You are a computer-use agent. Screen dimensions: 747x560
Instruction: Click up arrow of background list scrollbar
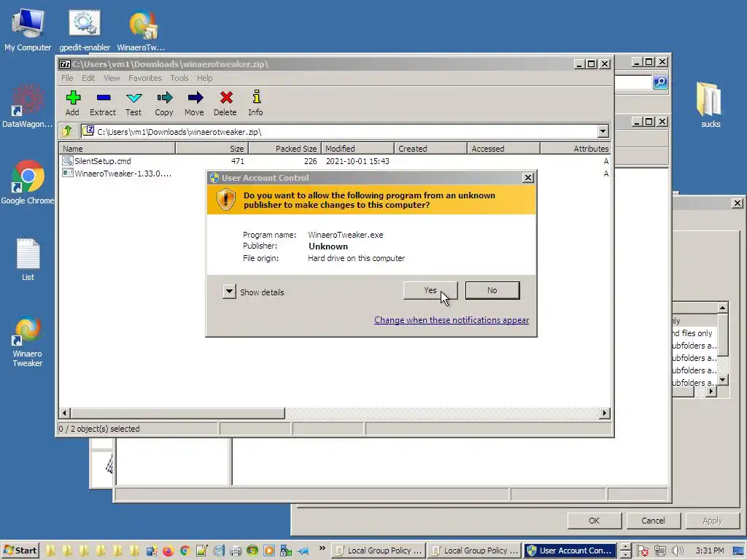(722, 308)
